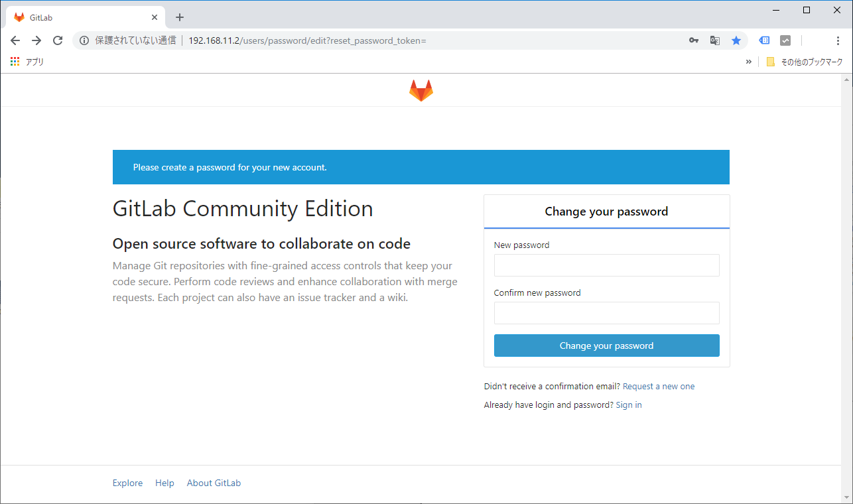Focus the Confirm new password field
This screenshot has height=504, width=853.
pyautogui.click(x=606, y=313)
